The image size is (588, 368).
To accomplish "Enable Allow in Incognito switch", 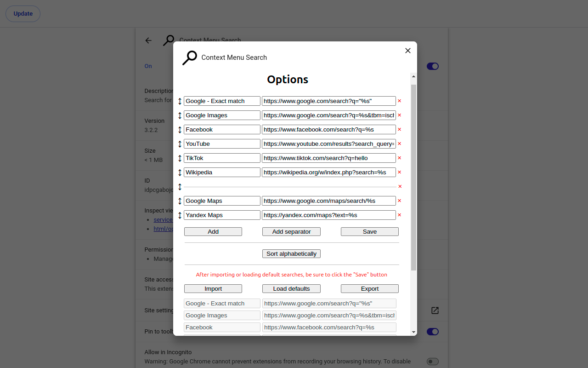I will click(x=433, y=362).
